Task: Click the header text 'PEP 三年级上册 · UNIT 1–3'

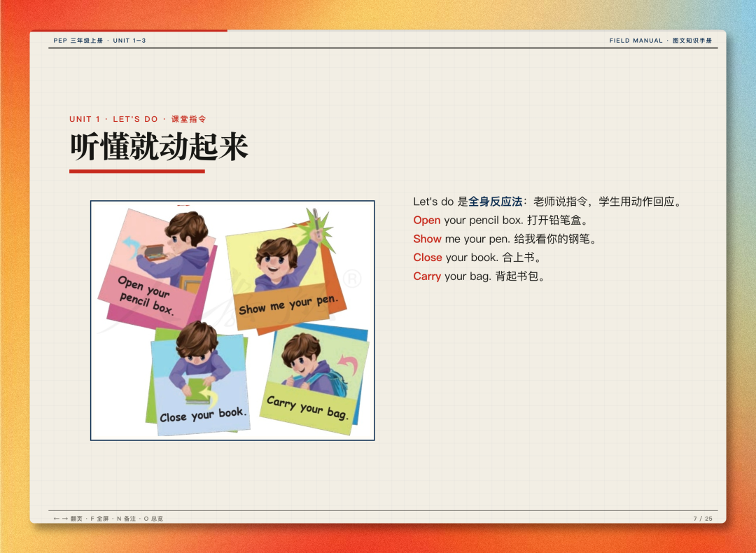Action: tap(100, 41)
